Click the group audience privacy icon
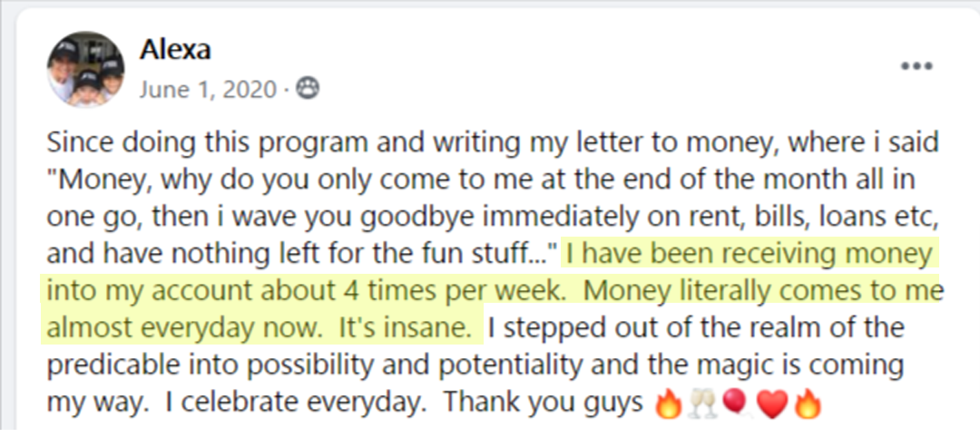 coord(307,90)
